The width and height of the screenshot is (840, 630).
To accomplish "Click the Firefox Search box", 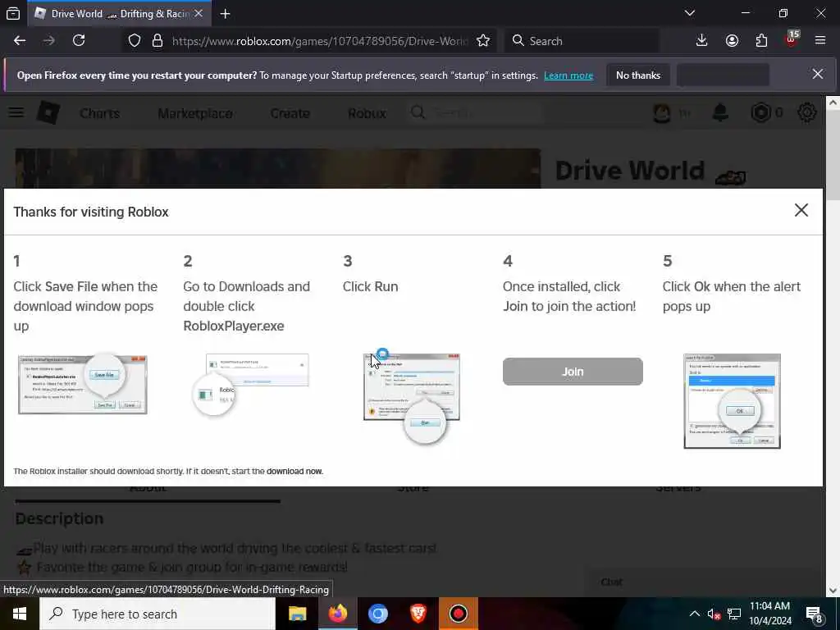I will click(583, 41).
